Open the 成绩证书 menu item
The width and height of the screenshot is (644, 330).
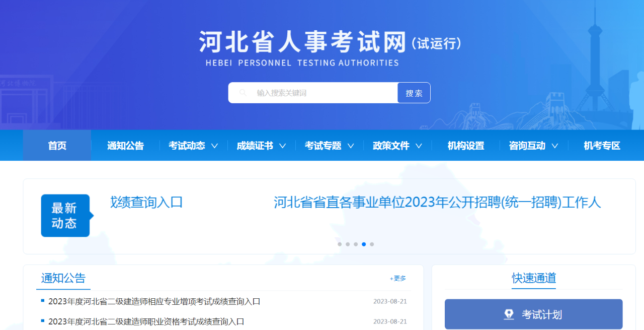point(255,146)
